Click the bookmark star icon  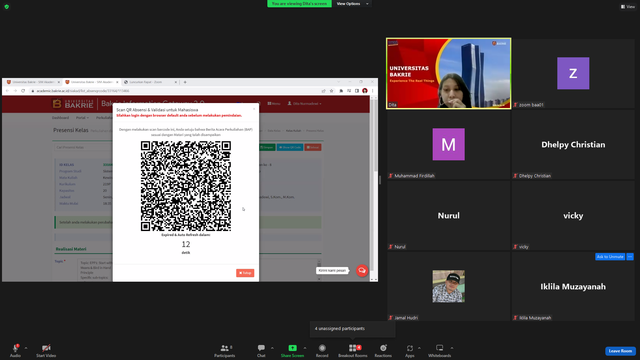(x=331, y=91)
